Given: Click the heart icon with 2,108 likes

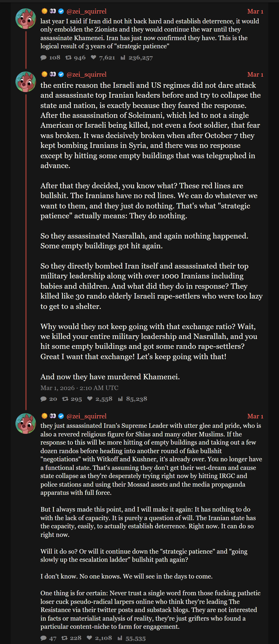Looking at the screenshot, I should click(x=89, y=638).
